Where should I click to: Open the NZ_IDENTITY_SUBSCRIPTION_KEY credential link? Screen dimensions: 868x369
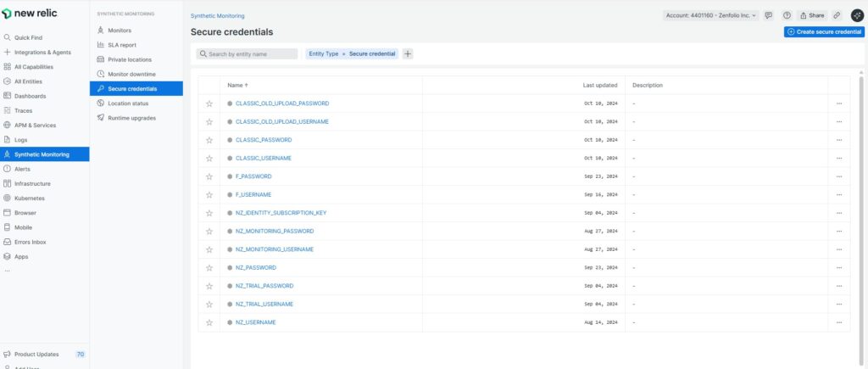tap(281, 213)
